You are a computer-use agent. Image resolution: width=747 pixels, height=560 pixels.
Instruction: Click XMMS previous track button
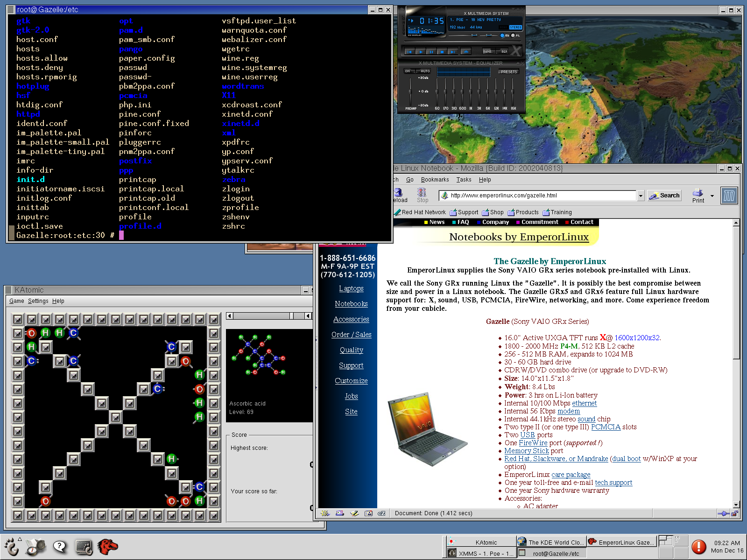(x=410, y=52)
